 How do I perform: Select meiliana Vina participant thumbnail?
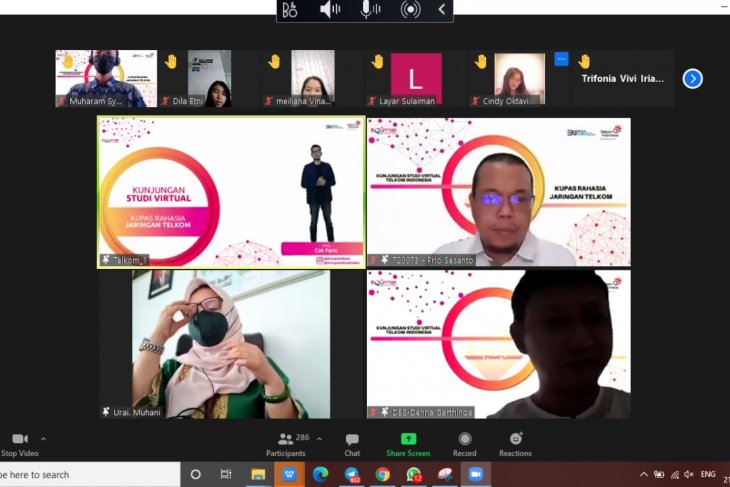pyautogui.click(x=312, y=79)
